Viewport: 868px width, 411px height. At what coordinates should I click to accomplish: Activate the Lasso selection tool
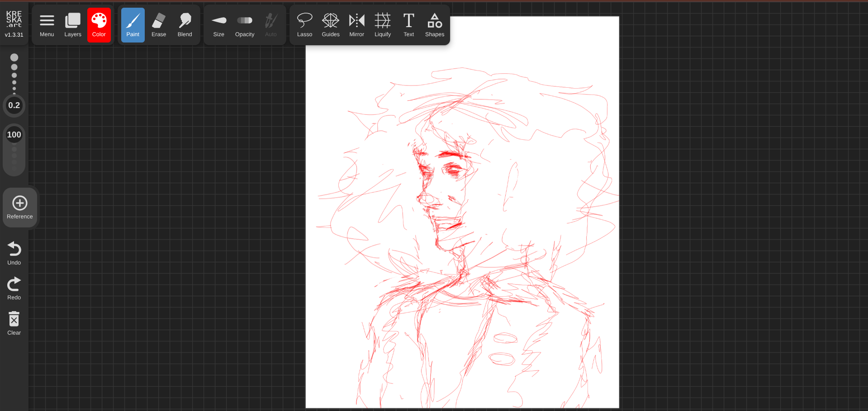pos(305,25)
